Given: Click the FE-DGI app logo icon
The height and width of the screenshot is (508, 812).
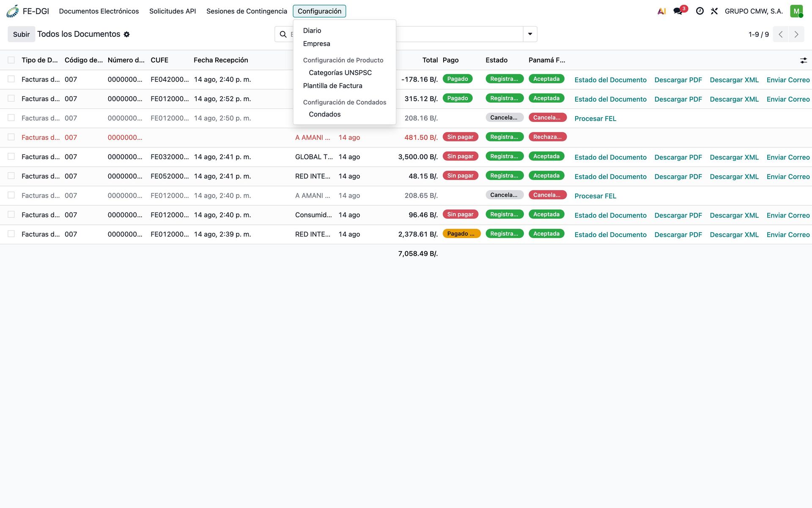Looking at the screenshot, I should (13, 11).
